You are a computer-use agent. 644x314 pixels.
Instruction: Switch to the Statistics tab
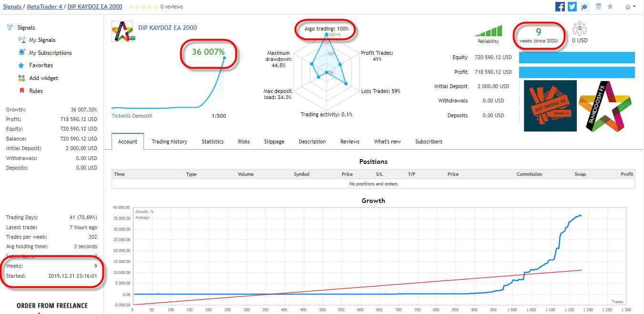tap(213, 142)
